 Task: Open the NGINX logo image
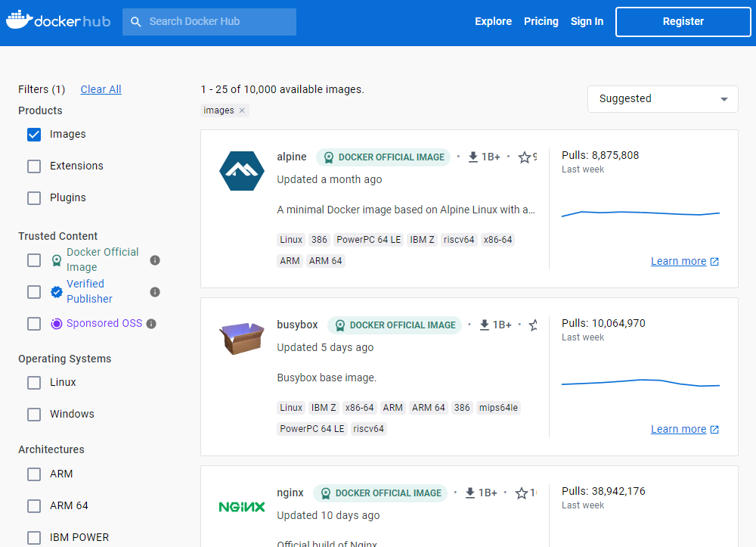pos(242,506)
